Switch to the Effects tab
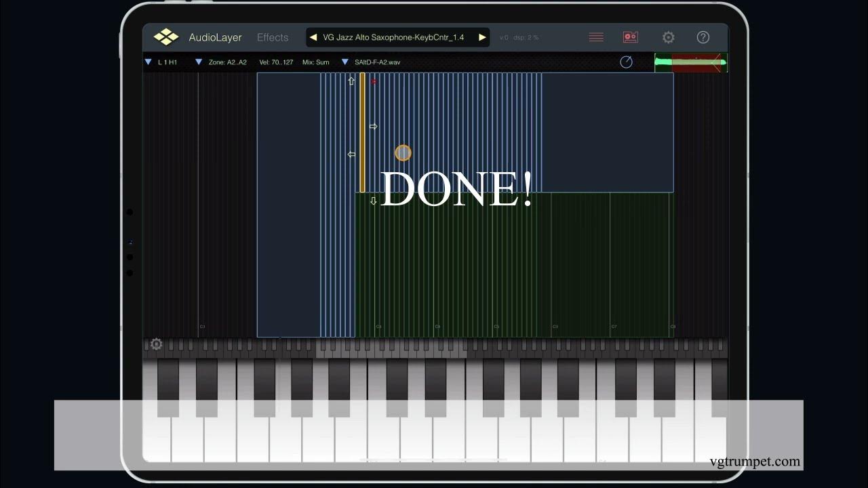 [x=273, y=37]
